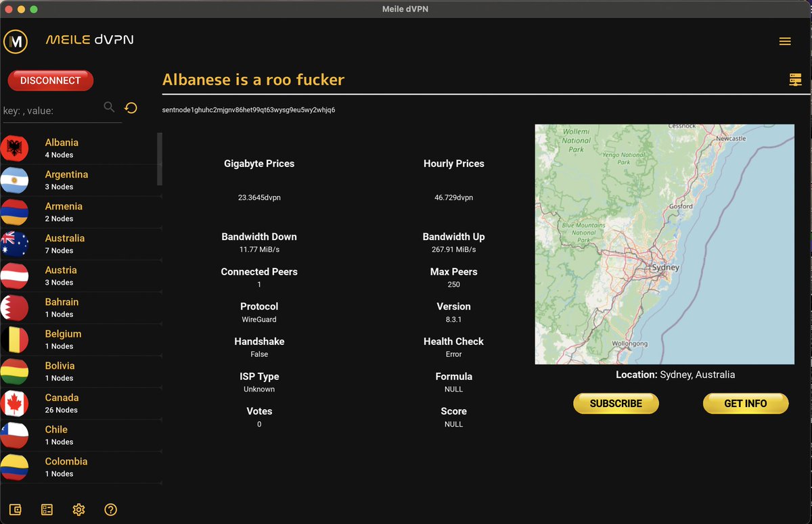This screenshot has height=524, width=812.
Task: Click the GET INFO button
Action: [746, 404]
